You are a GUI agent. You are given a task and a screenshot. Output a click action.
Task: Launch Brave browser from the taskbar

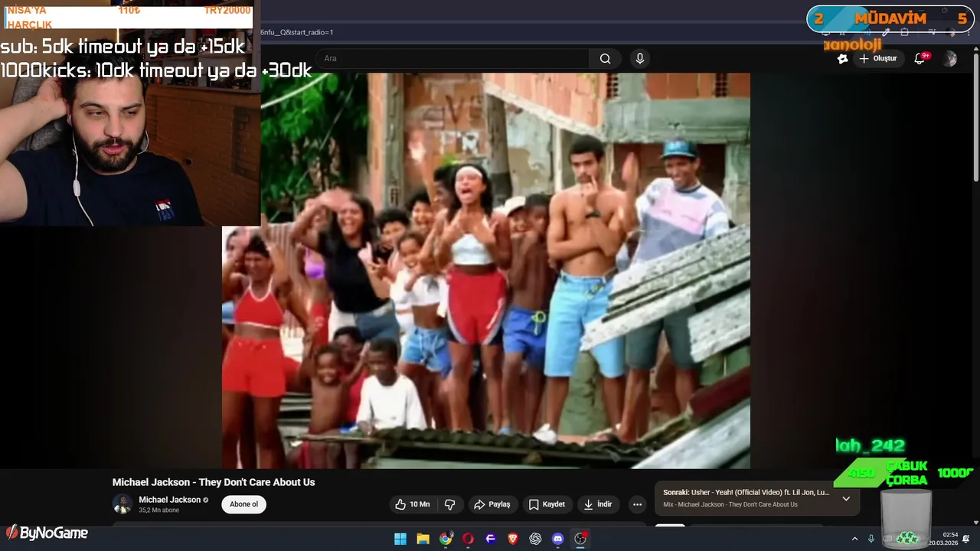tap(513, 539)
